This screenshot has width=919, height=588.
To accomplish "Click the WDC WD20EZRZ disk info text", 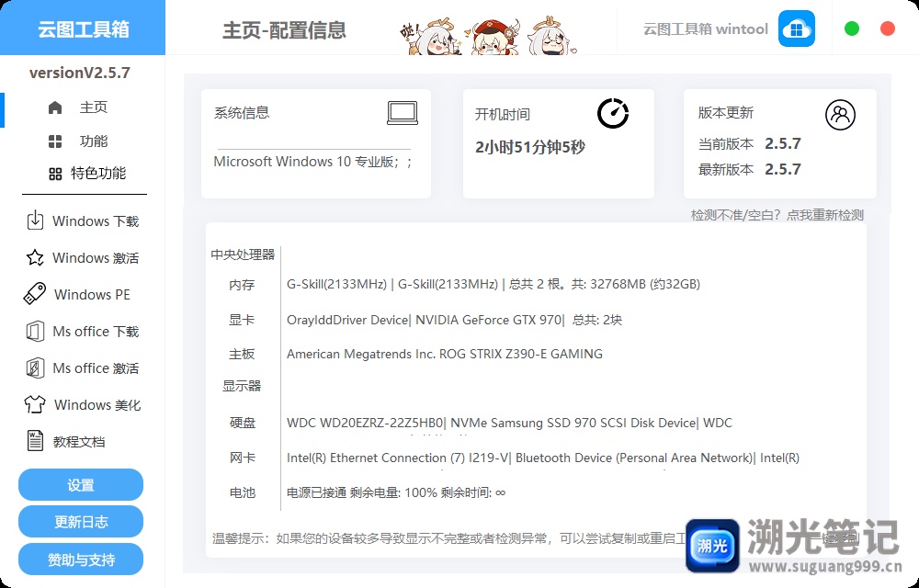I will pyautogui.click(x=509, y=423).
